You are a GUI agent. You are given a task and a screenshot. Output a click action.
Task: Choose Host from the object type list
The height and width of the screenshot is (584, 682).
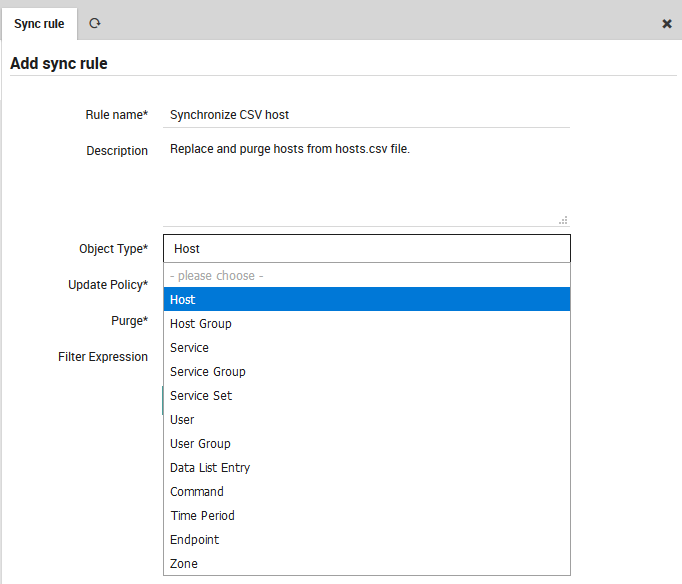click(366, 299)
